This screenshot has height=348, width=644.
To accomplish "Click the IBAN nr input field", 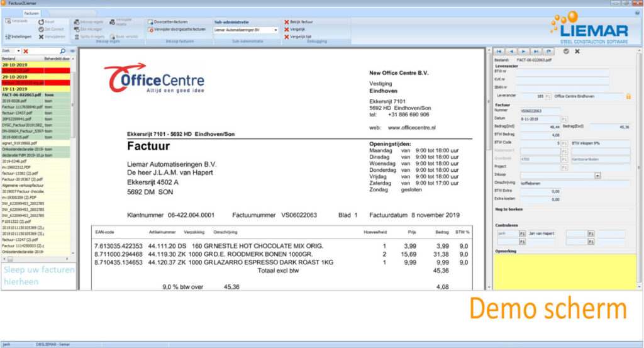I will point(562,88).
